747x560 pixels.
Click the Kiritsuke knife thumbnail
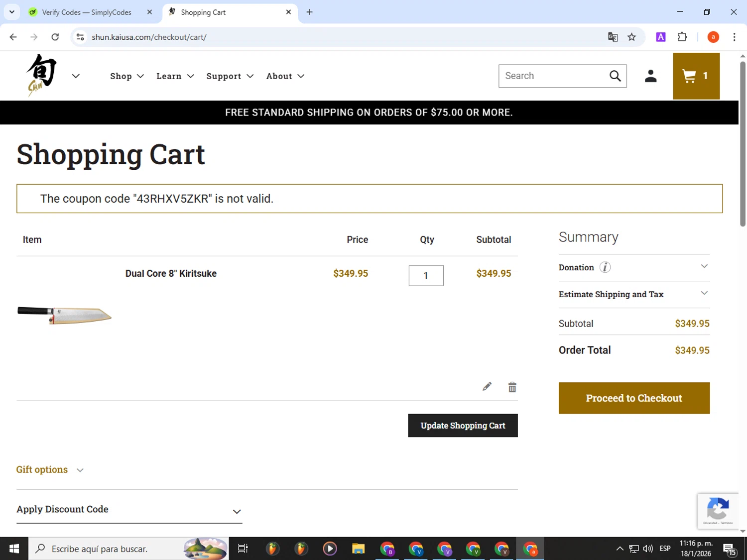64,315
